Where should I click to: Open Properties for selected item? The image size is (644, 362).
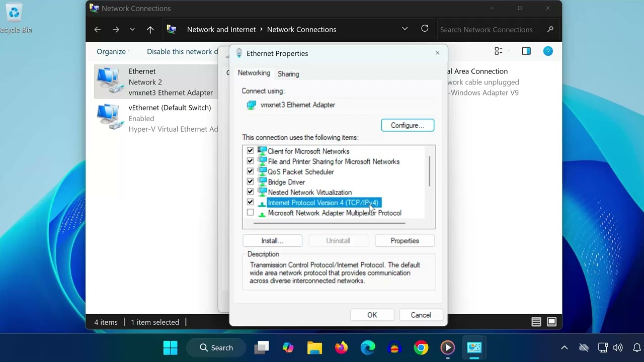[405, 241]
